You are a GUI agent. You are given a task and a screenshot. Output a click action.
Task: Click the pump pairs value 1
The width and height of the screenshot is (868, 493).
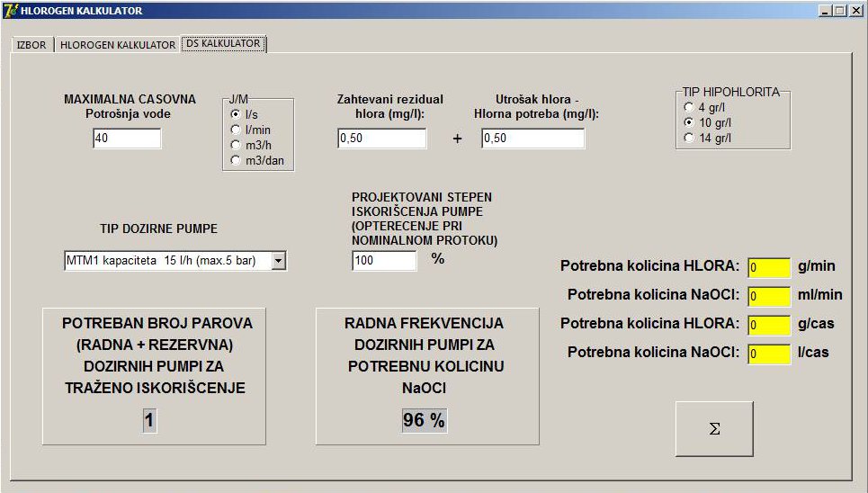149,420
